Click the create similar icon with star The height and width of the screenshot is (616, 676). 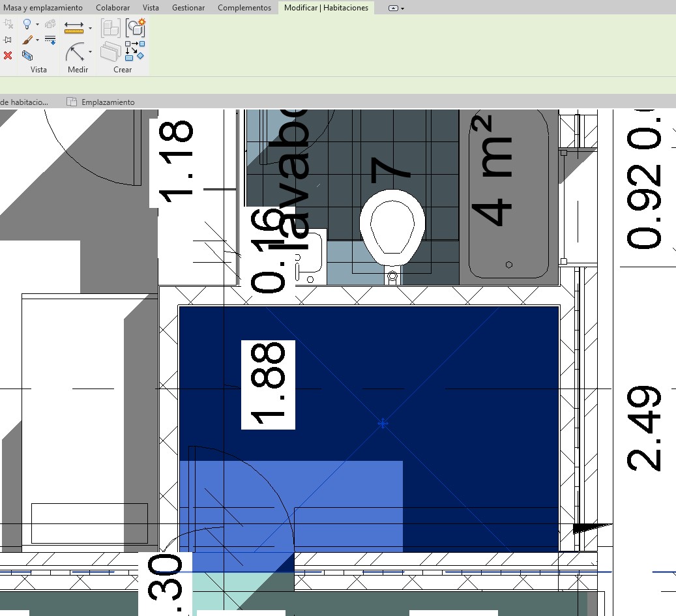[135, 27]
